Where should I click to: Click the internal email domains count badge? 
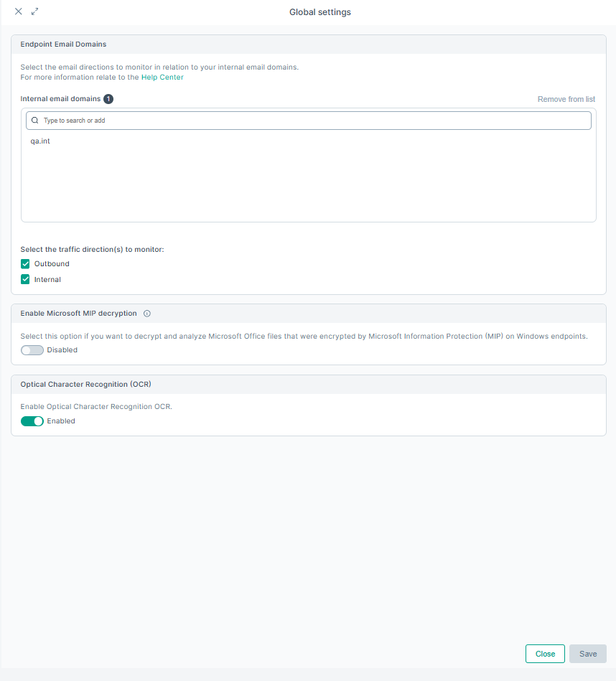pyautogui.click(x=108, y=99)
